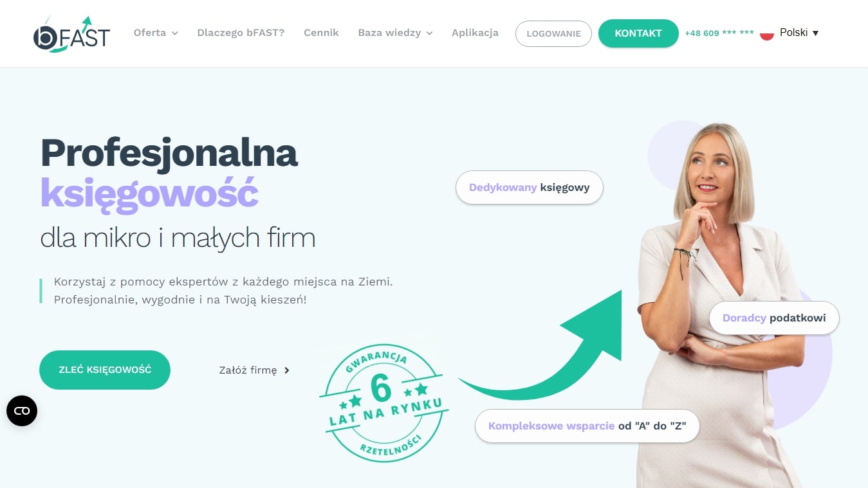Click the Kompleksowe wsparcie od A do Z badge
868x488 pixels.
pyautogui.click(x=587, y=426)
